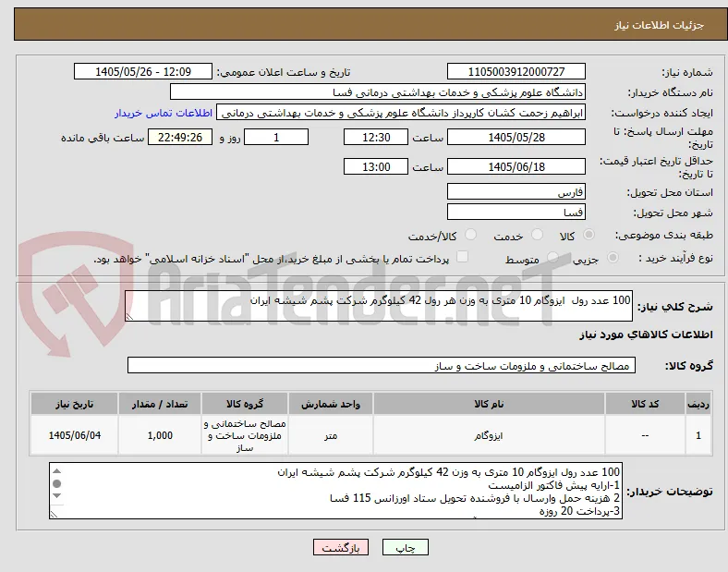728x572 pixels.
Task: Click the جزئیات اطلاعات نیاز page title
Action: coord(660,25)
